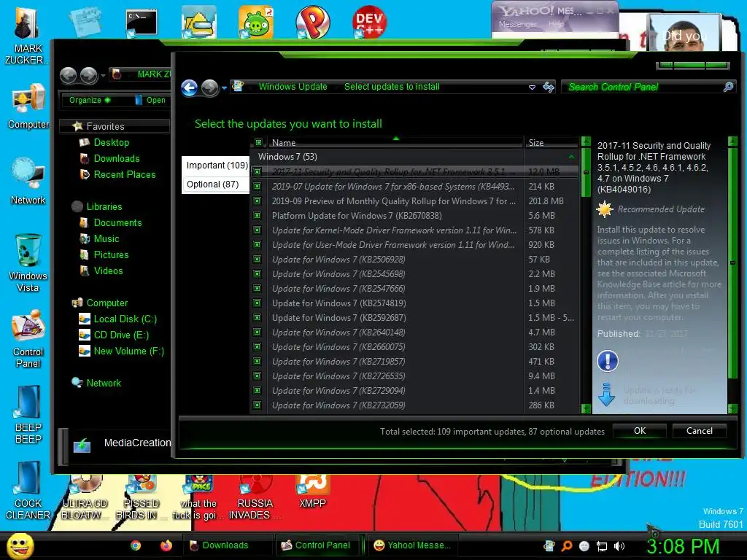747x560 pixels.
Task: Uncheck Update for Windows 7 KB2545698
Action: point(258,274)
